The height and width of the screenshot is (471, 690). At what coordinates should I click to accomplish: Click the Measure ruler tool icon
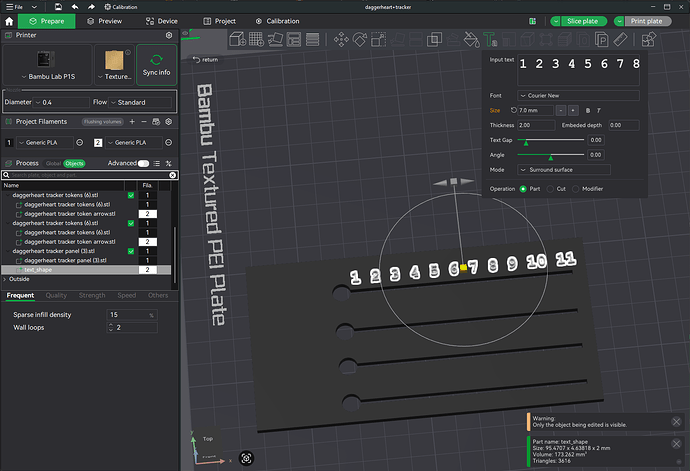tap(620, 40)
